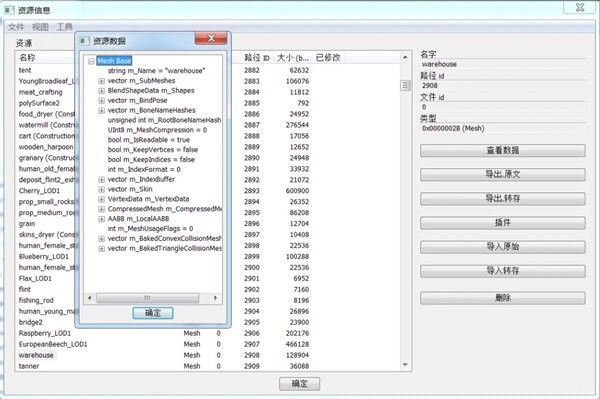Screen dimensions: 600x399
Task: Select the bool m_IsReadable = true row
Action: [149, 140]
